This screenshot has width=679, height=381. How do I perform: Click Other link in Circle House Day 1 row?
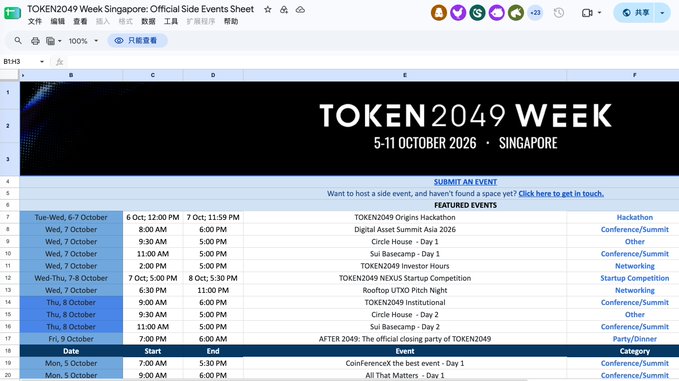pyautogui.click(x=634, y=242)
